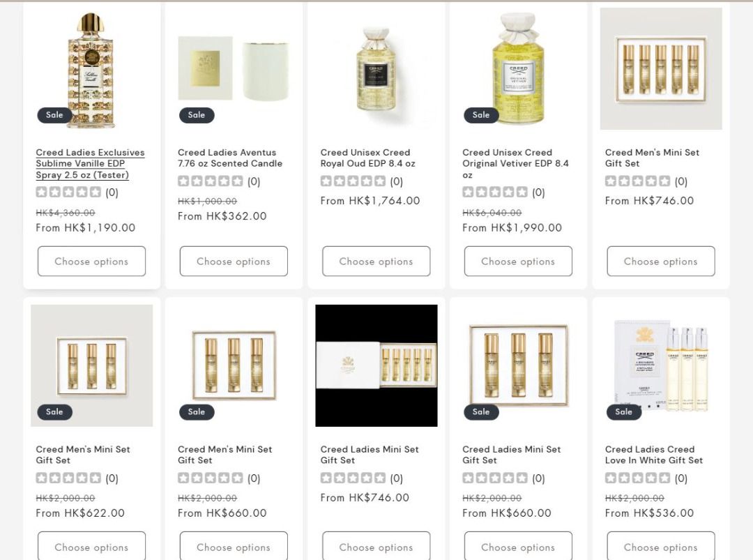Image resolution: width=753 pixels, height=560 pixels.
Task: Click star rating under Love In White Gift Set
Action: pyautogui.click(x=638, y=478)
